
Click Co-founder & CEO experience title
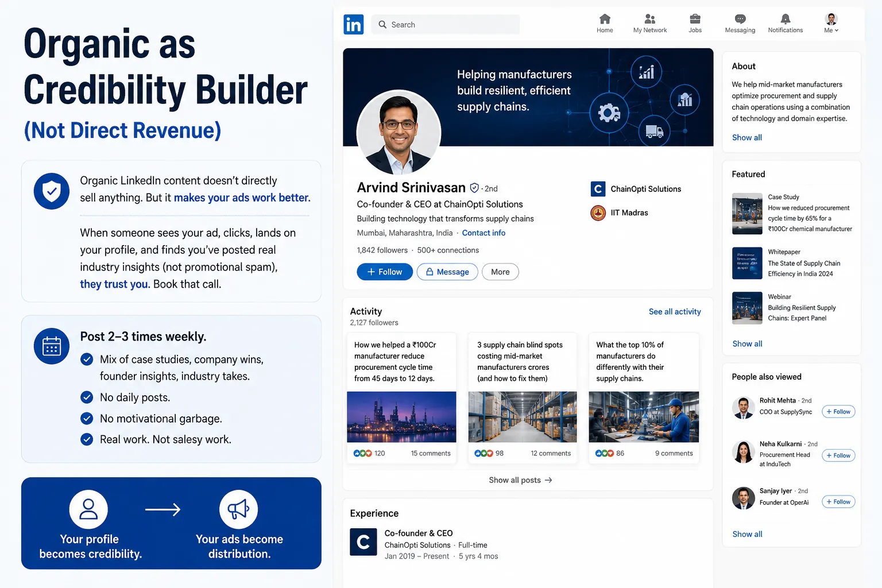coord(419,533)
